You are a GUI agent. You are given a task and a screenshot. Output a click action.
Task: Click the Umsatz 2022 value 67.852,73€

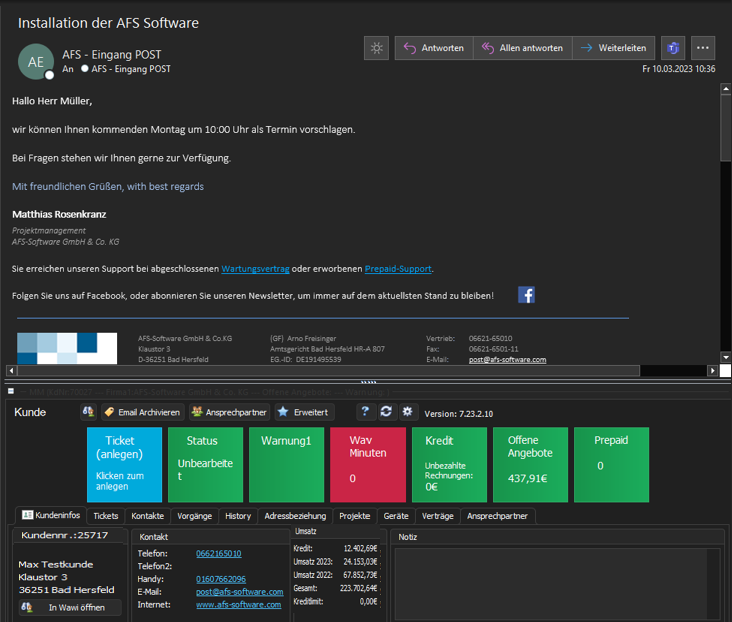360,575
